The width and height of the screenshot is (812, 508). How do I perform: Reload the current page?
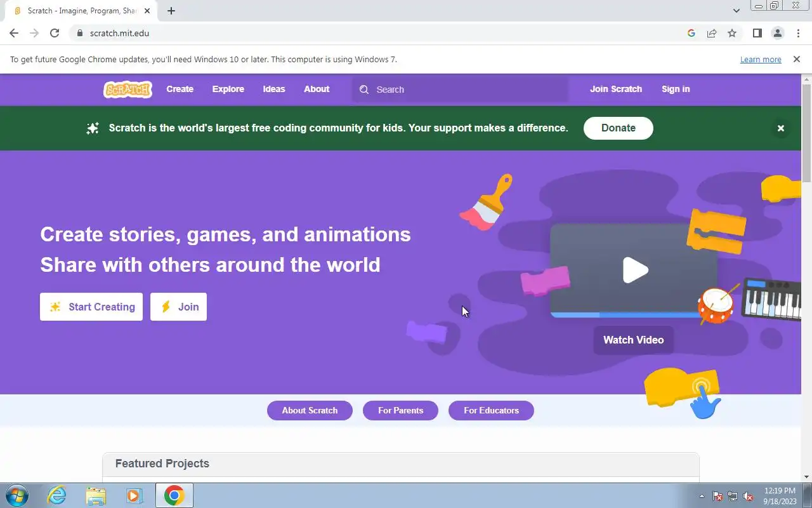55,33
